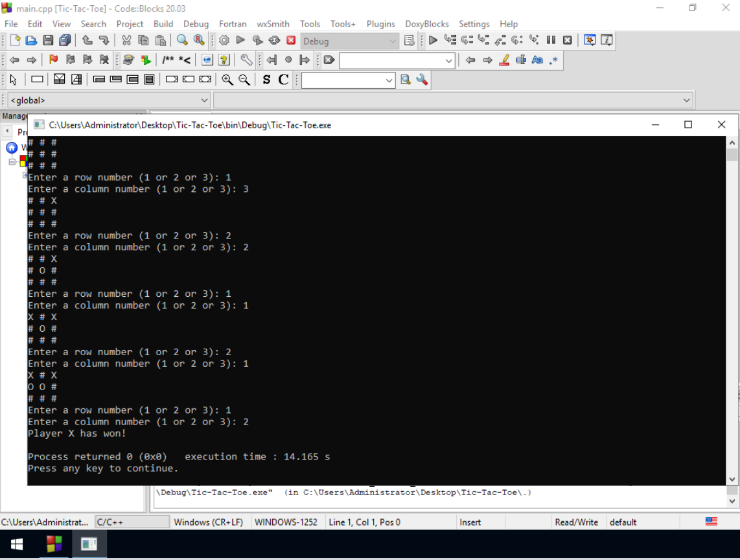Click the console window vertical scrollbar

point(732,310)
